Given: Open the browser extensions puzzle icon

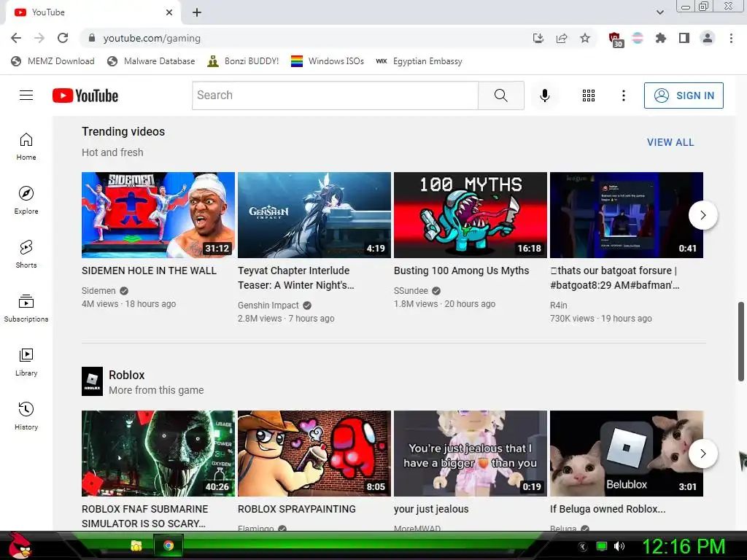Looking at the screenshot, I should click(x=661, y=38).
